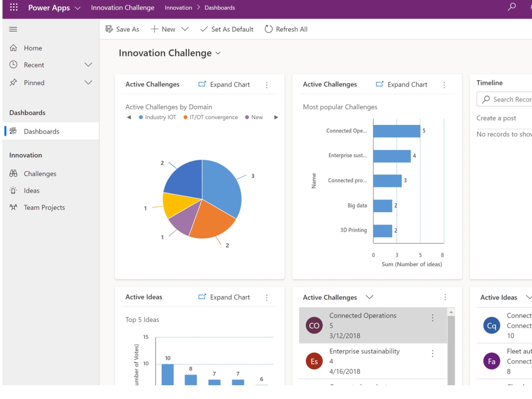Toggle IT/OT convergence legend series
The width and height of the screenshot is (532, 399).
pyautogui.click(x=210, y=117)
